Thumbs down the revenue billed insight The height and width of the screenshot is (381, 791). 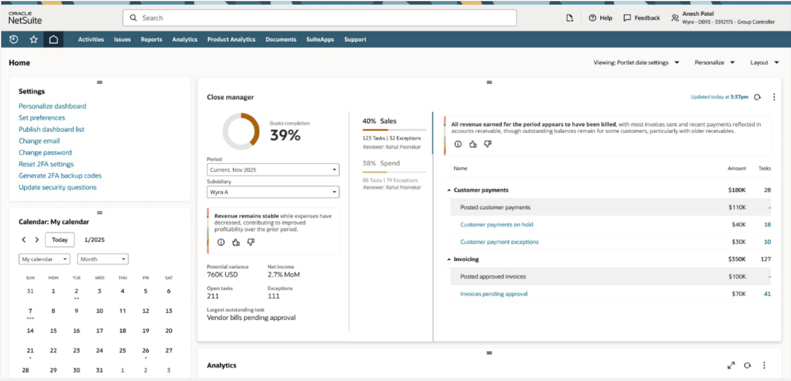coord(487,144)
